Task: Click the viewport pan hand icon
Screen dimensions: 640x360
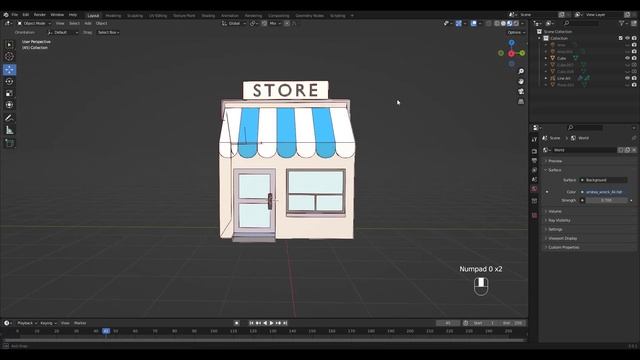Action: (521, 81)
